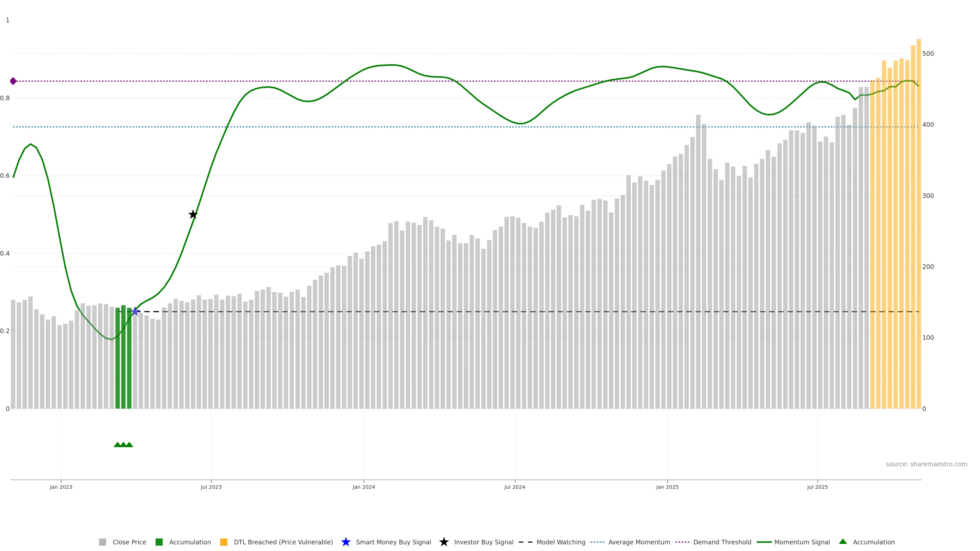Toggle Close Price series in legend
This screenshot has width=980, height=551.
coord(129,542)
